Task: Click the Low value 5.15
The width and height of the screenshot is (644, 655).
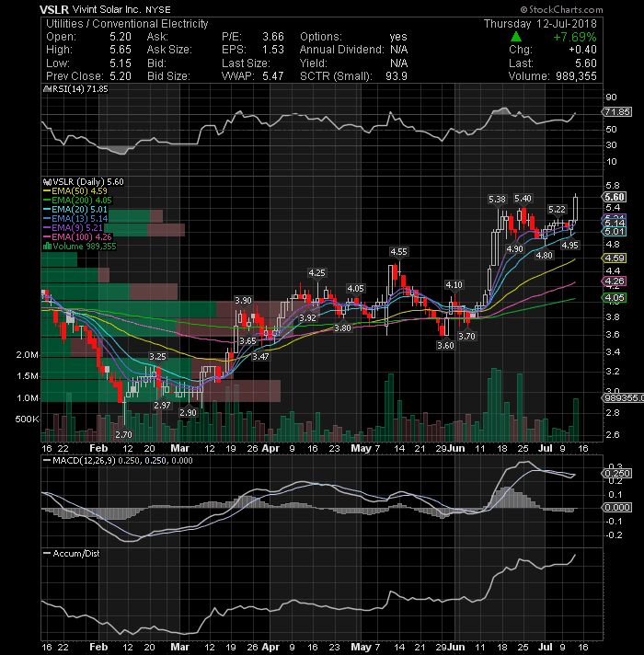Action: pyautogui.click(x=121, y=63)
